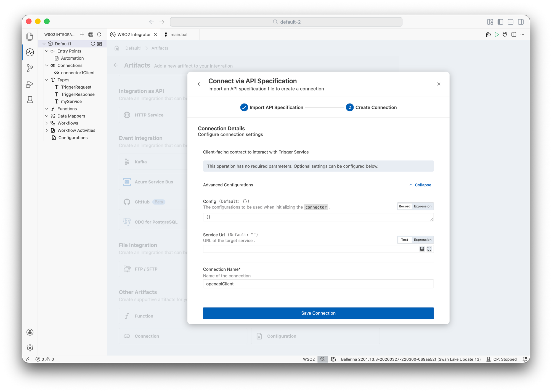552x392 pixels.
Task: Click the Connection Name input field
Action: coord(318,284)
